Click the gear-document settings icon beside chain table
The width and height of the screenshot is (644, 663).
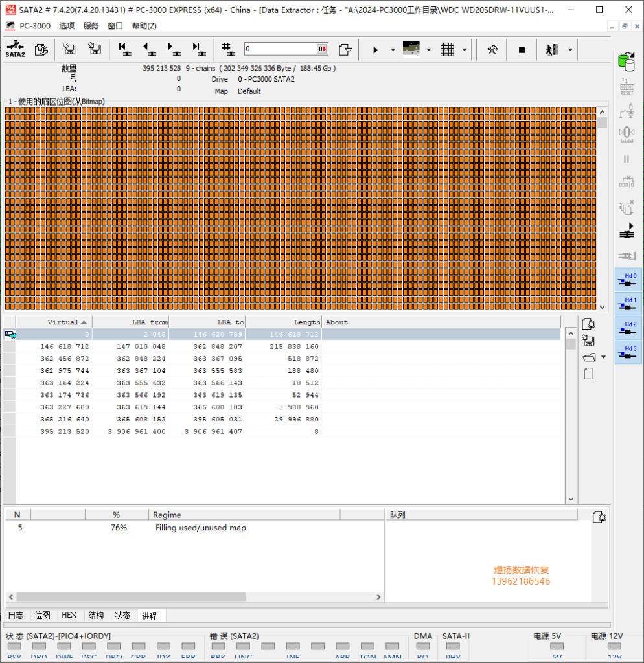point(588,324)
